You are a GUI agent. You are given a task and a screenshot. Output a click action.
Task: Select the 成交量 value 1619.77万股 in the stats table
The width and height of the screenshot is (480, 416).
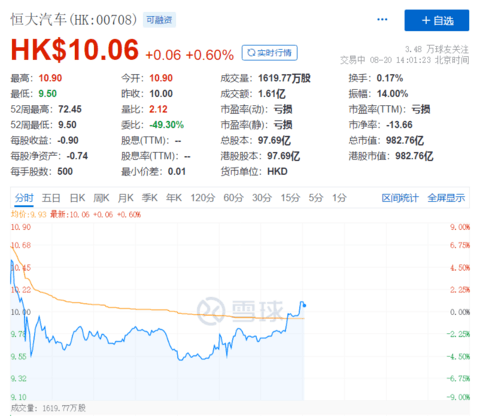tap(284, 78)
